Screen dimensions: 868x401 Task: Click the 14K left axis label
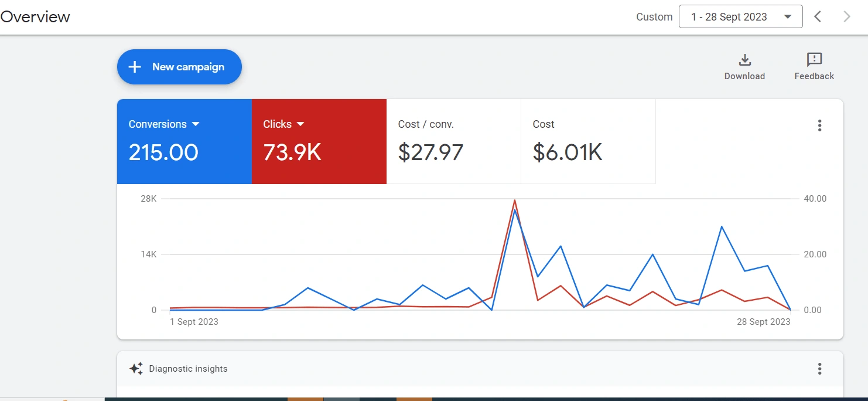[x=148, y=254]
